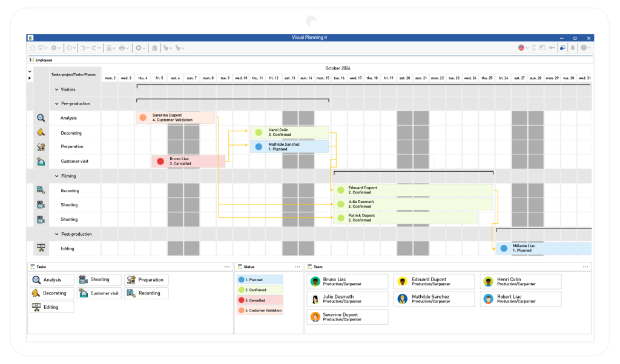620x364 pixels.
Task: Open the notifications bell icon
Action: click(573, 48)
